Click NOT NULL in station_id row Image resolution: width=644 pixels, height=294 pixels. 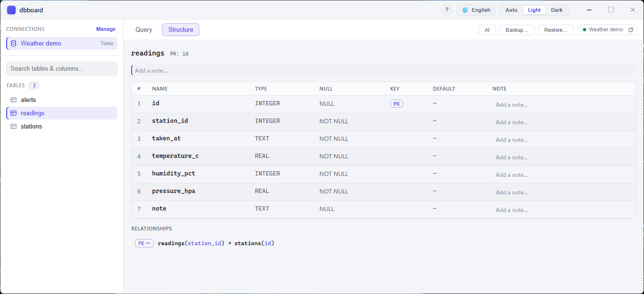pos(334,121)
